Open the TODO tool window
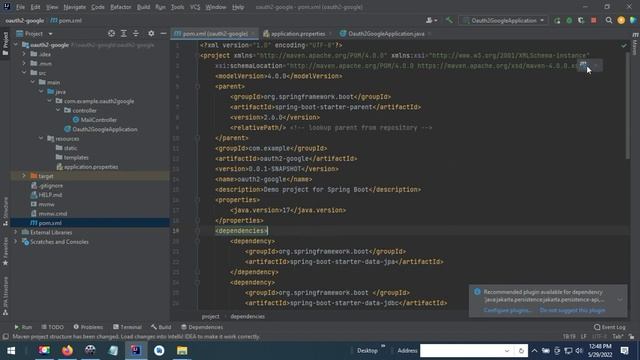Viewport: 640px width, 360px height. [53, 327]
